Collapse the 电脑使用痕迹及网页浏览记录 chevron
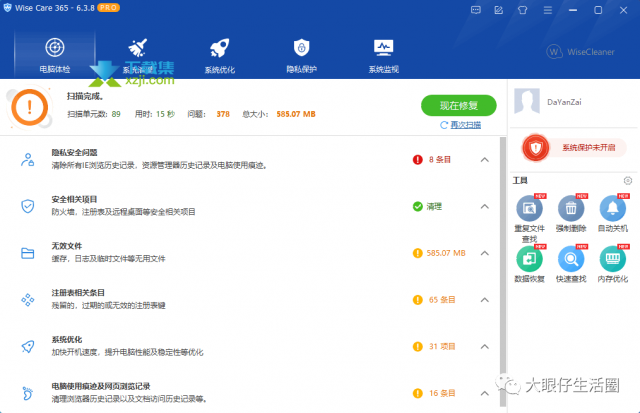 (484, 393)
